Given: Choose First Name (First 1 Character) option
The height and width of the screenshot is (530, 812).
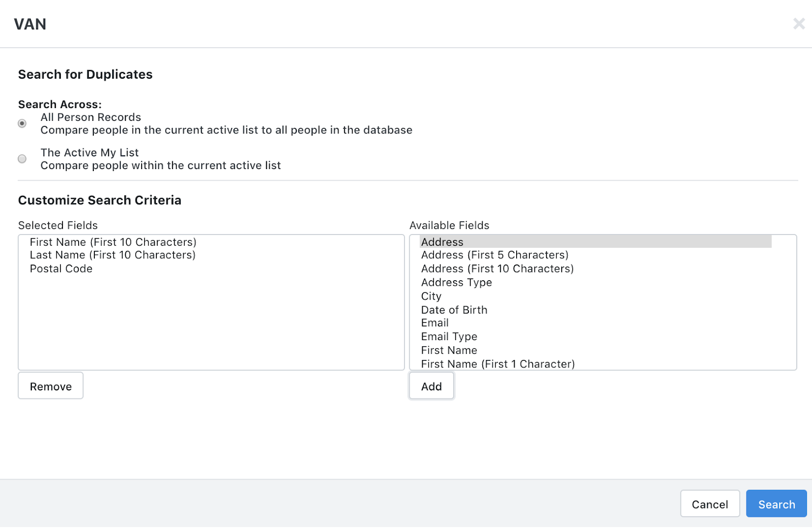Looking at the screenshot, I should tap(498, 363).
